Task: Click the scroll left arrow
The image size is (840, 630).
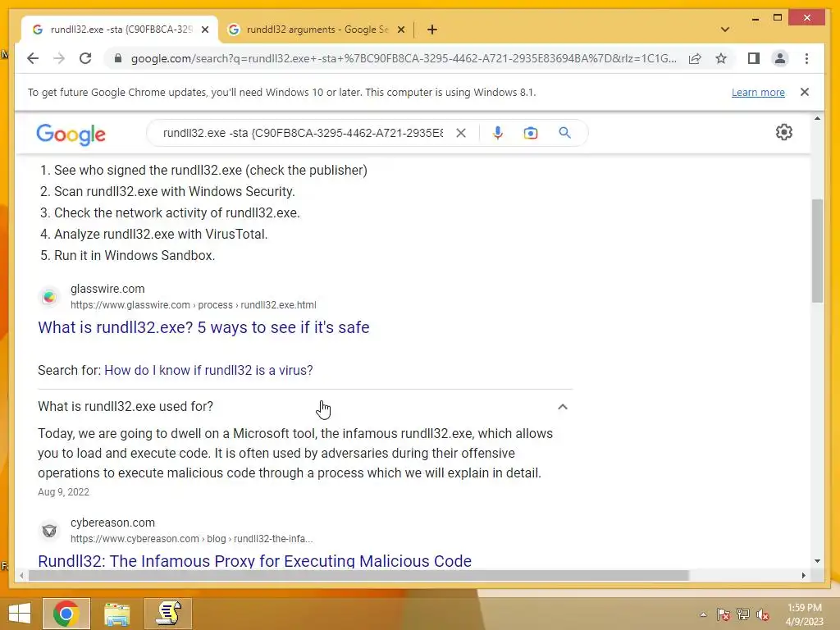Action: 21,575
